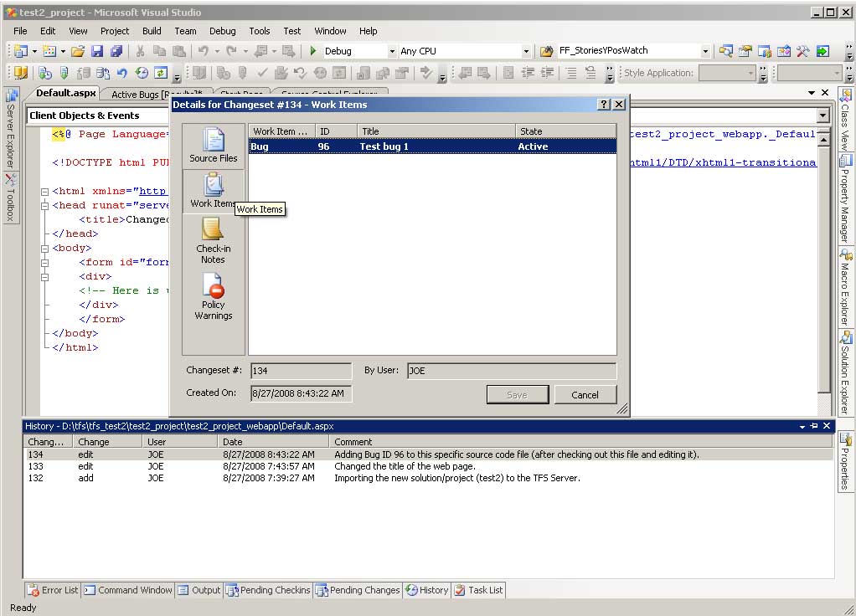Click the Undo Pending Changes blue arrow icon
Screen dimensions: 856x616
[x=122, y=73]
